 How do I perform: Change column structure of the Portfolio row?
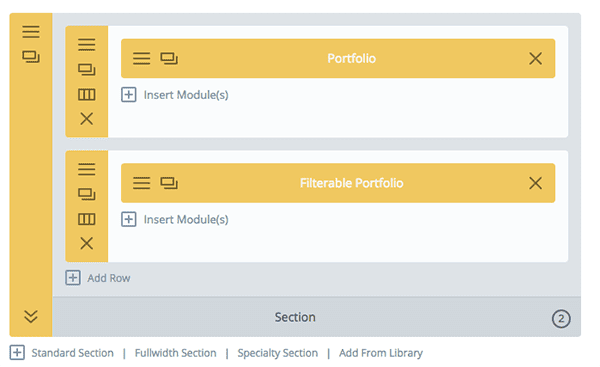86,94
